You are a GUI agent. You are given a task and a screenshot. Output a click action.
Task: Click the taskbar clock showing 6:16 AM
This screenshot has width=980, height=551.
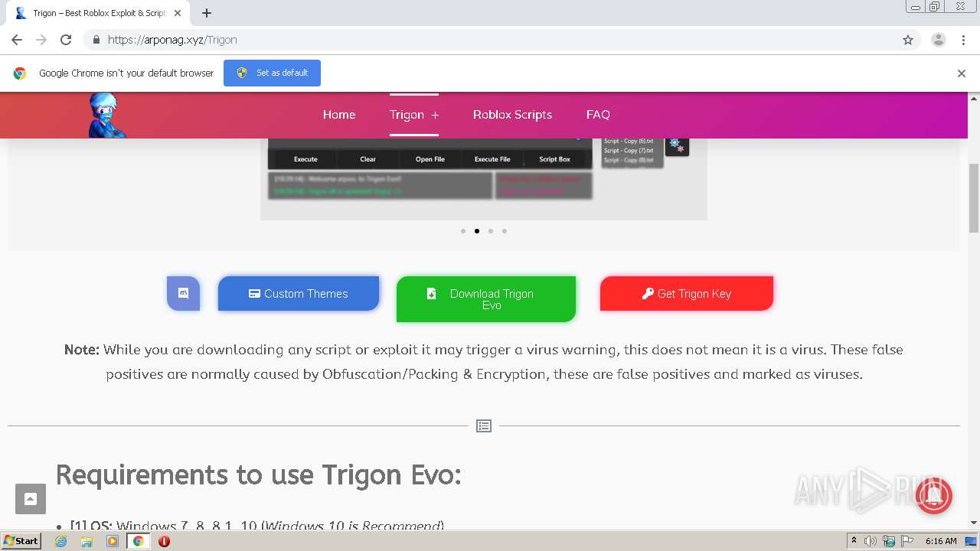(x=941, y=541)
